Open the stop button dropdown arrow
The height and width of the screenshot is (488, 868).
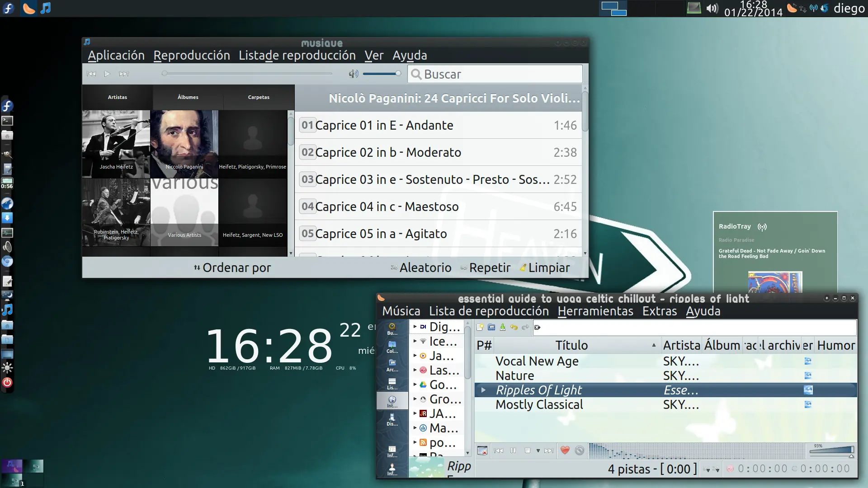coord(538,450)
